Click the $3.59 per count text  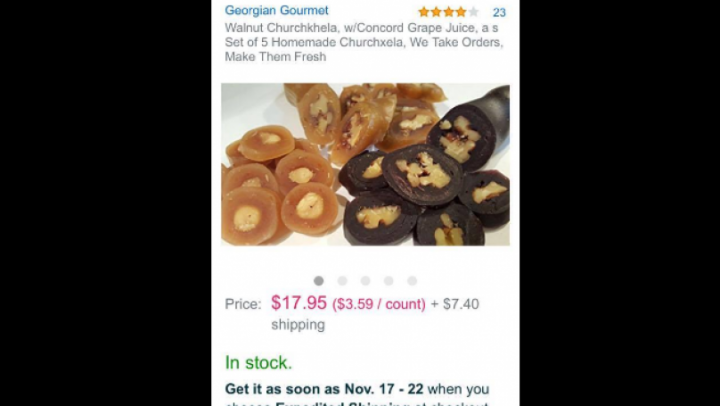(x=379, y=304)
